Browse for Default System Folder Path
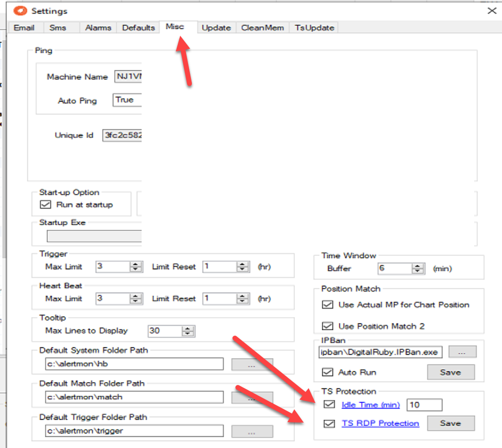This screenshot has height=448, width=502. (x=252, y=364)
